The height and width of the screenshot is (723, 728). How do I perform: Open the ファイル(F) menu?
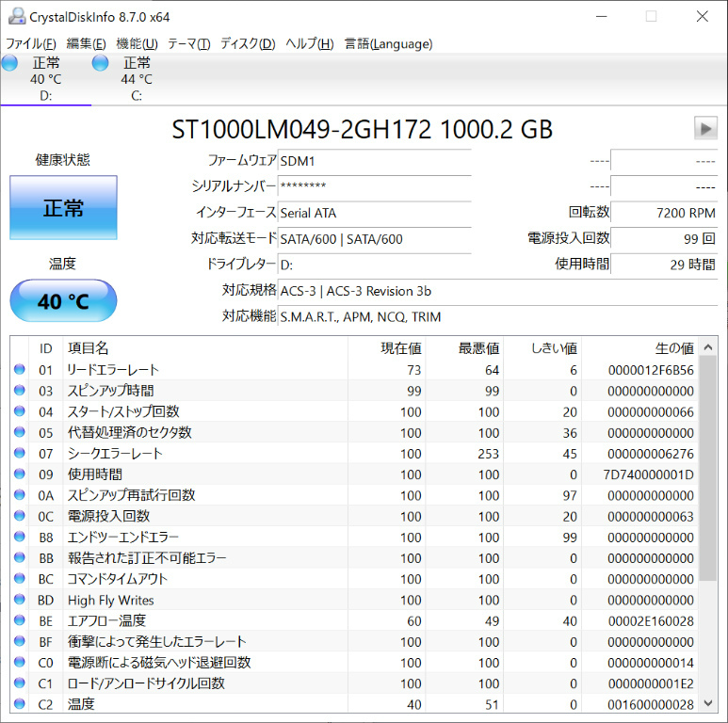pos(31,43)
